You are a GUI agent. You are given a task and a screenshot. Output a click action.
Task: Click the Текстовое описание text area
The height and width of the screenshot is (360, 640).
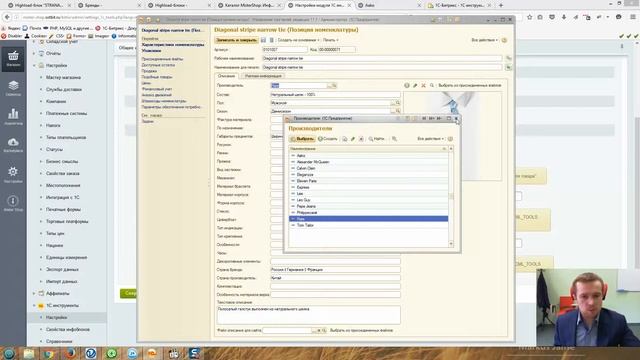[x=308, y=315]
